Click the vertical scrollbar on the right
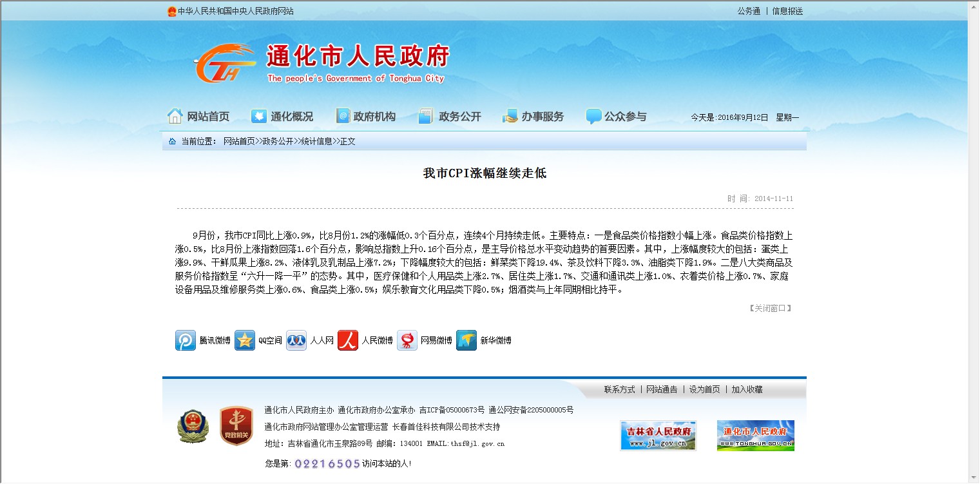Viewport: 980px width, 484px height. (973, 242)
